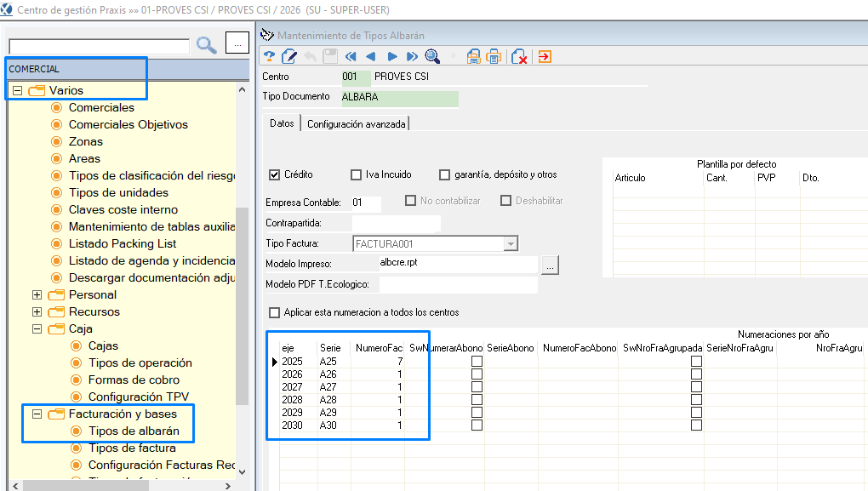The height and width of the screenshot is (491, 868).
Task: Open Tipos de factura in the tree
Action: (132, 448)
